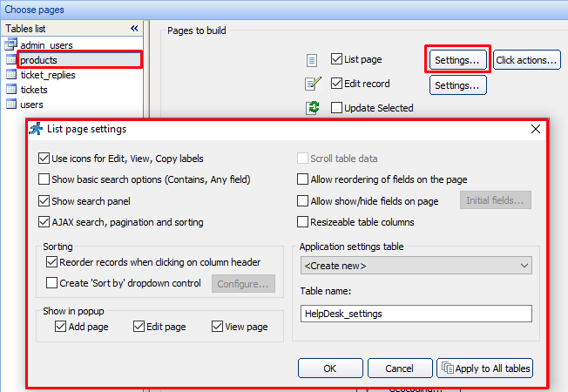Screen dimensions: 568x392
Task: Click Apply to All tables button
Action: click(x=484, y=368)
